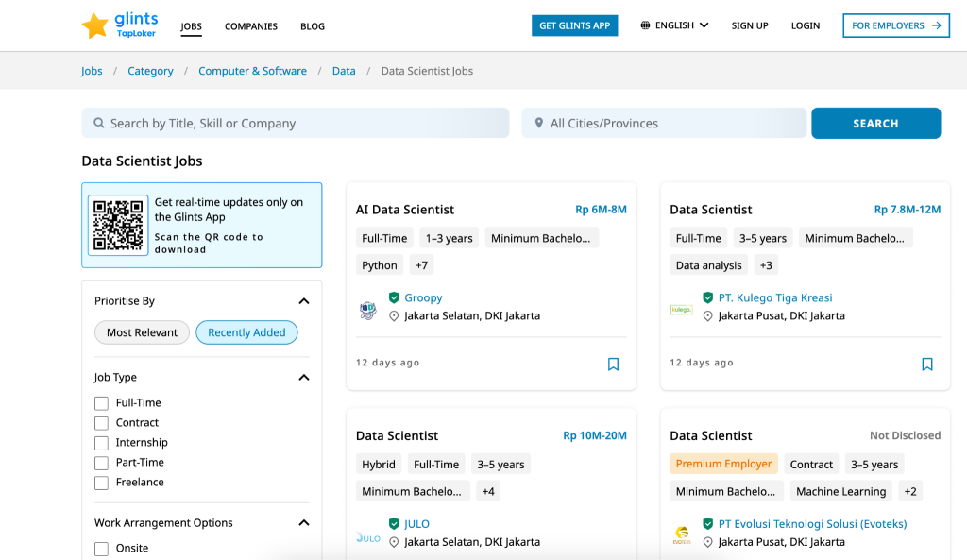Image resolution: width=967 pixels, height=560 pixels.
Task: Click the Python skill tag
Action: [380, 265]
